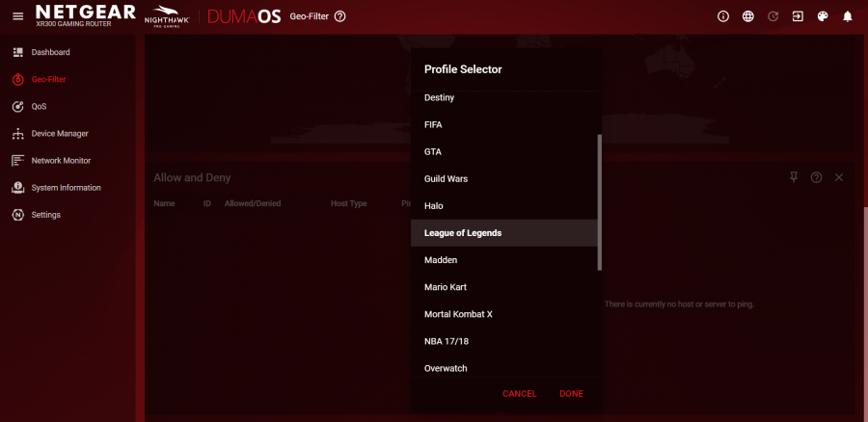Viewport: 868px width, 422px height.
Task: Pick the Overwatch profile
Action: pos(504,367)
